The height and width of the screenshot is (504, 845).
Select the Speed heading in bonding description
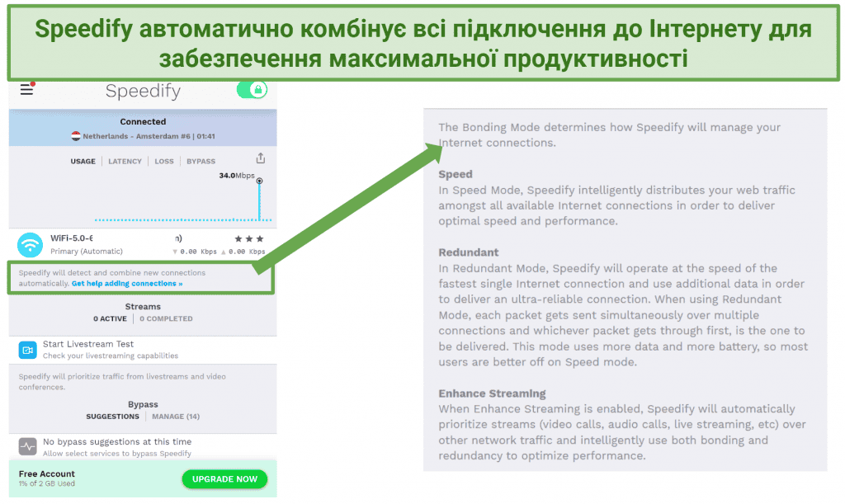[x=456, y=175]
